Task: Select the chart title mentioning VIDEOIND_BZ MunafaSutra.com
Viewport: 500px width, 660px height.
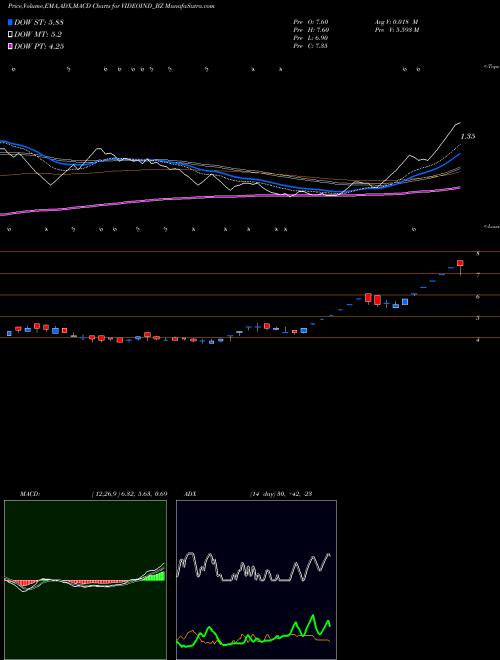Action: pyautogui.click(x=111, y=7)
